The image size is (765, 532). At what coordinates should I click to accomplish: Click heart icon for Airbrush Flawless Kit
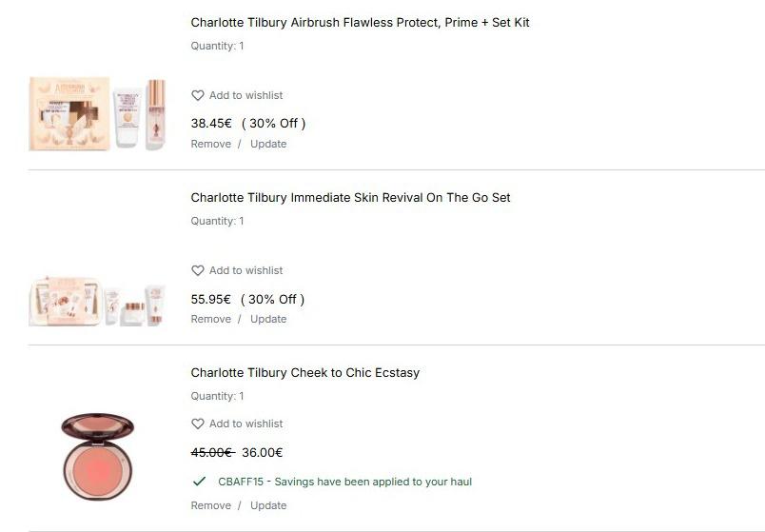(198, 95)
